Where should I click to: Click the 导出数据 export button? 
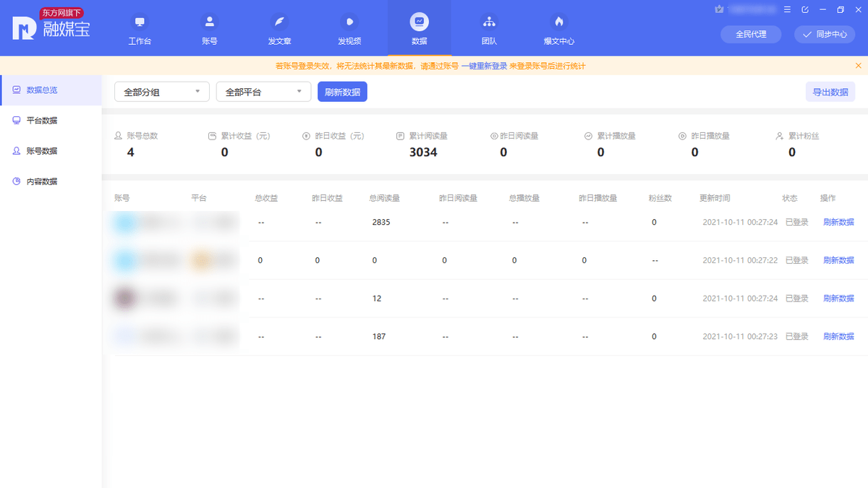[830, 92]
